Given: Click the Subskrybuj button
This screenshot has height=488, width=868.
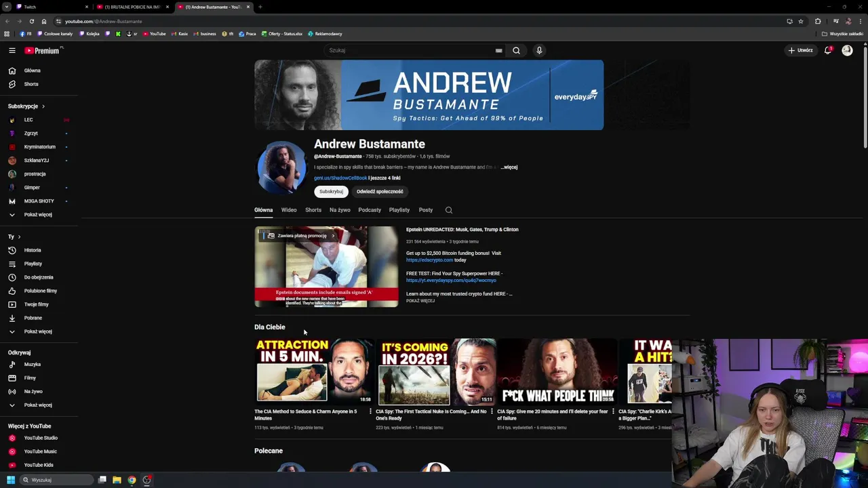Looking at the screenshot, I should click(x=331, y=192).
